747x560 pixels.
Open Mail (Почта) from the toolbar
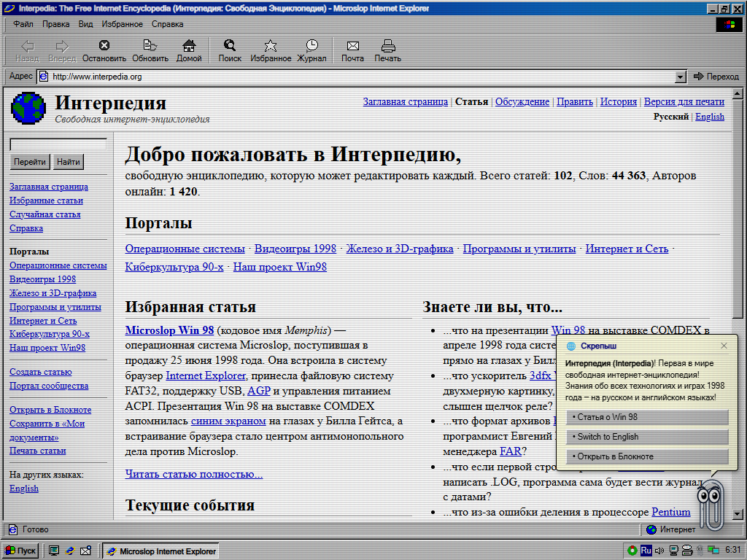click(352, 51)
